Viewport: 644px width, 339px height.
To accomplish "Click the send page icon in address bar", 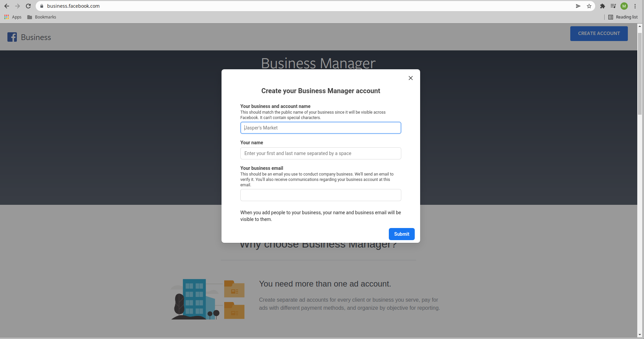I will point(578,6).
